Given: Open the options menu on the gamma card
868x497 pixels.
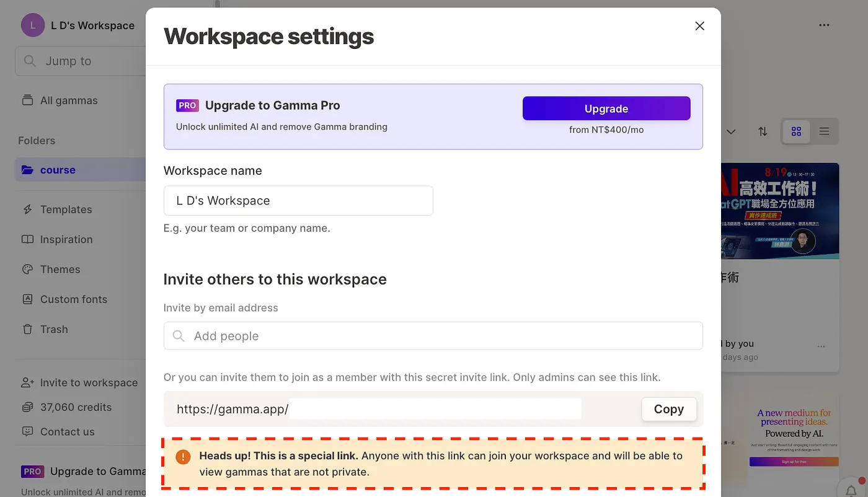Looking at the screenshot, I should [821, 346].
